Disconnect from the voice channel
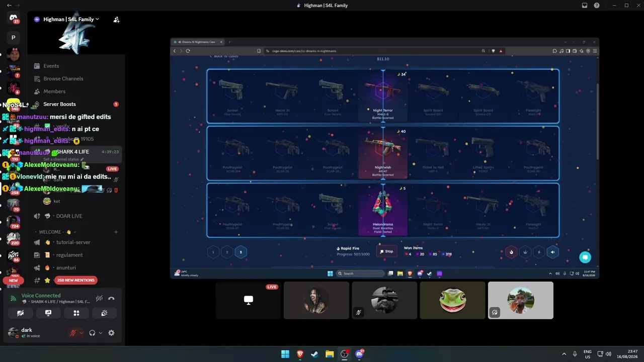644x362 pixels. pyautogui.click(x=111, y=298)
